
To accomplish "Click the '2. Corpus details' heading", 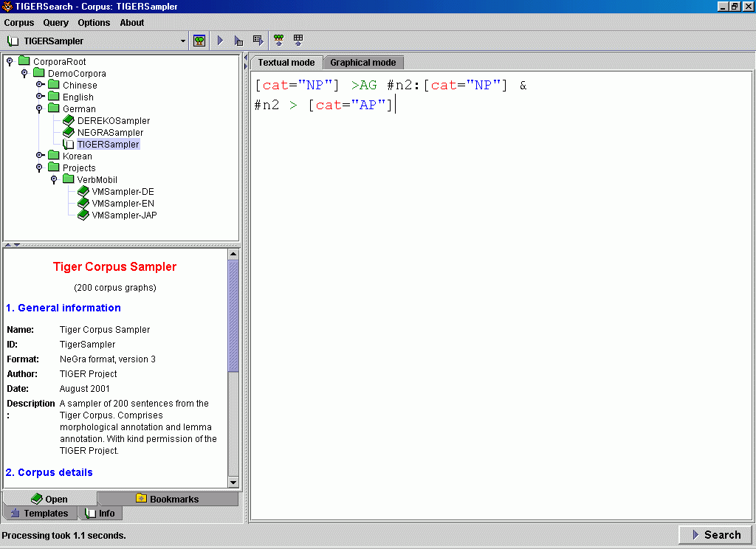I will (x=49, y=472).
